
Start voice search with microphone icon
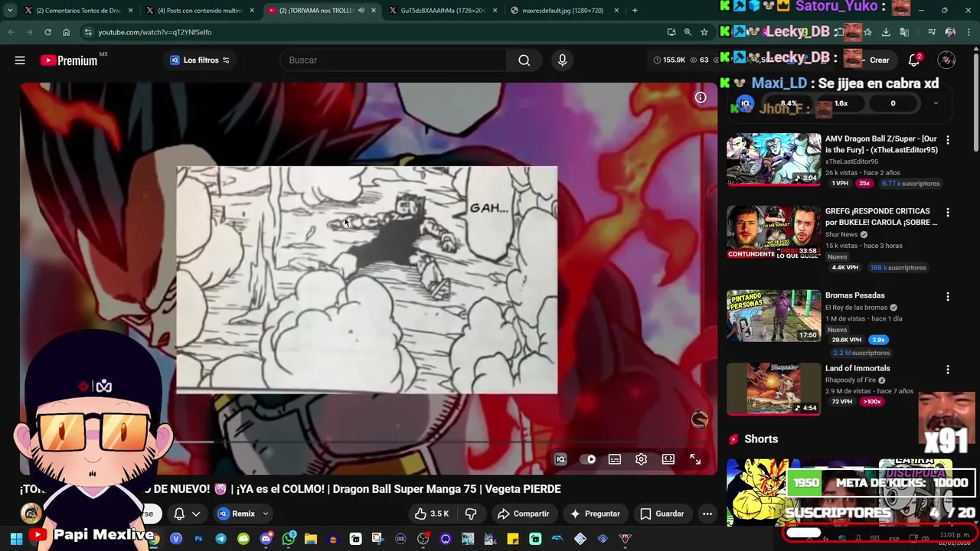563,60
